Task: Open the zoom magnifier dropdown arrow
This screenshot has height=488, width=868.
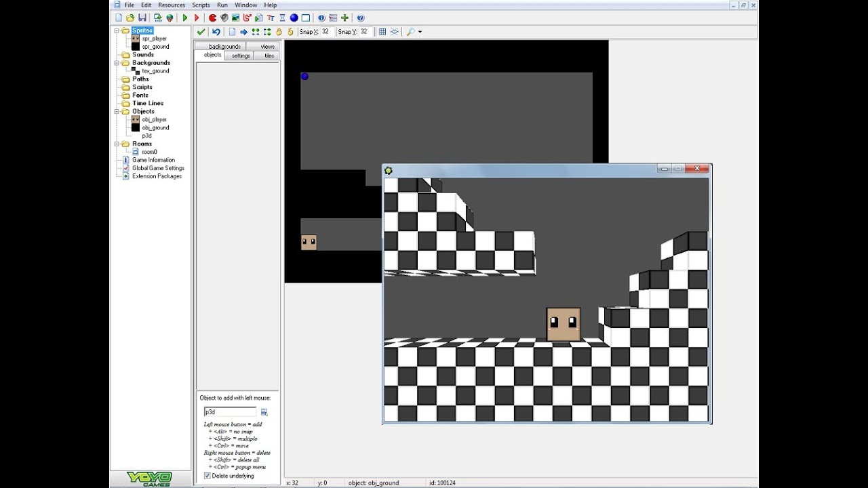Action: pyautogui.click(x=420, y=32)
